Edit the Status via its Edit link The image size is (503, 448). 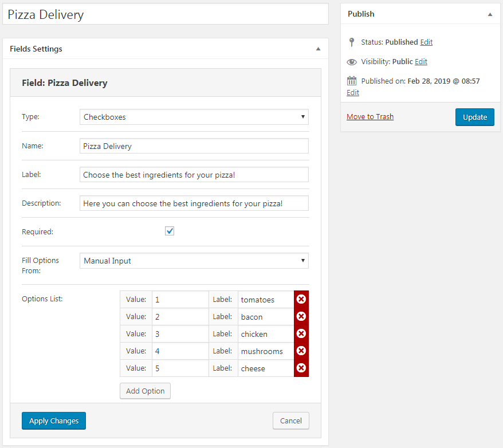coord(426,42)
